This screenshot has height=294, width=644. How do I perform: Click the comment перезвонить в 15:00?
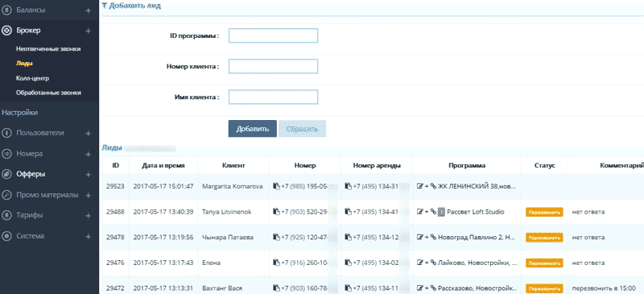coord(604,288)
